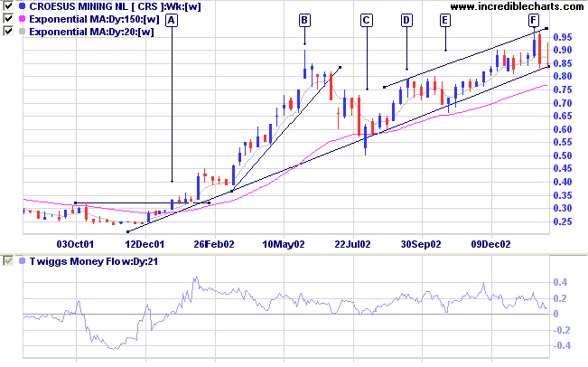Click the 0.90 price axis value
This screenshot has height=367, width=588.
click(x=563, y=50)
